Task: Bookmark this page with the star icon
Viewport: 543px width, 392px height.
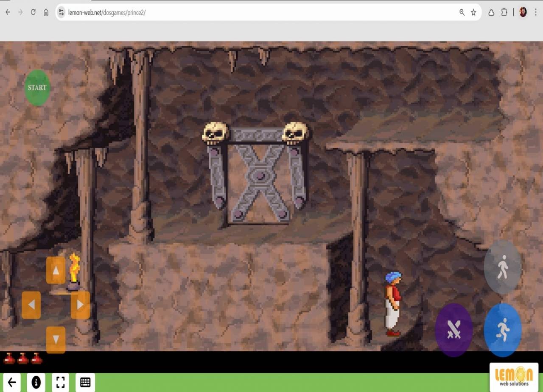Action: (x=473, y=12)
